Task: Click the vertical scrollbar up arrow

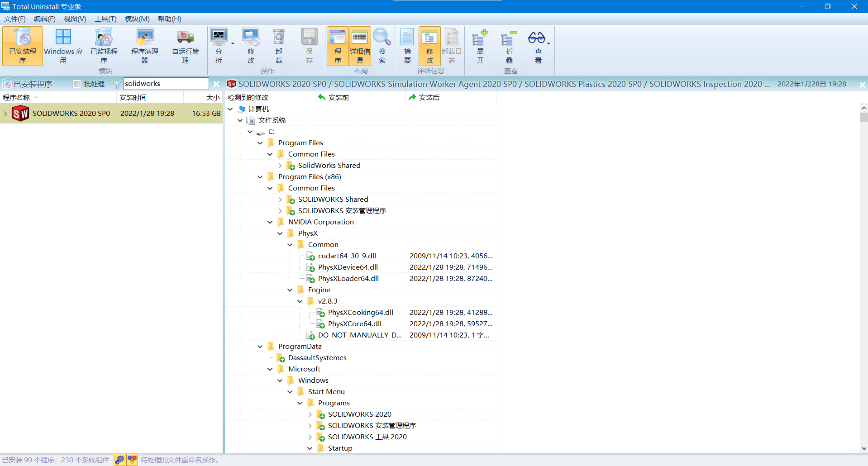Action: 864,108
